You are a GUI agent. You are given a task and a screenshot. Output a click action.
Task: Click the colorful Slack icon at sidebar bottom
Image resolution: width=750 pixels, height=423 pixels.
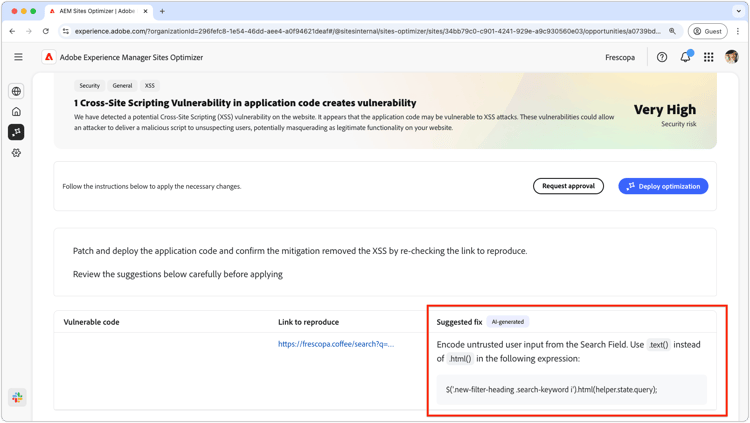(17, 397)
